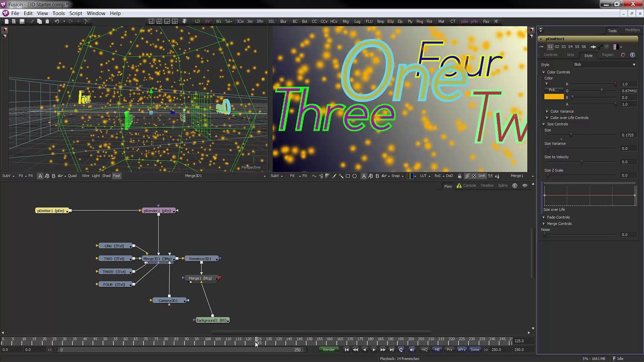Expand the Merge Controls section
Viewport: 644px width, 362px height.
tap(543, 224)
